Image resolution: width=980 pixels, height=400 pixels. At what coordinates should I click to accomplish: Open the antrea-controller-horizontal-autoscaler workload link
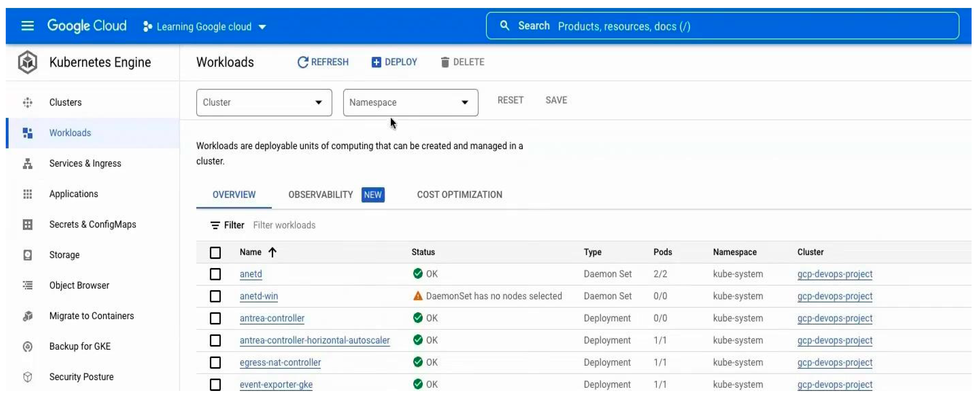coord(315,340)
